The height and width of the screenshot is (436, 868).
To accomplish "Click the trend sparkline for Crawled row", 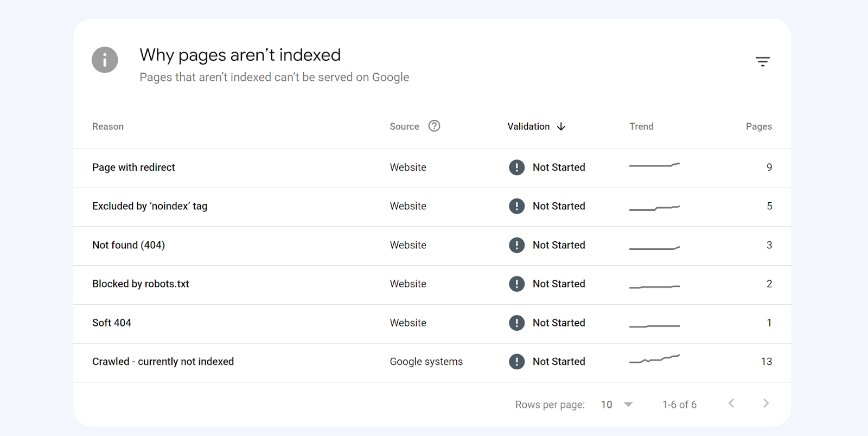I will [x=654, y=359].
